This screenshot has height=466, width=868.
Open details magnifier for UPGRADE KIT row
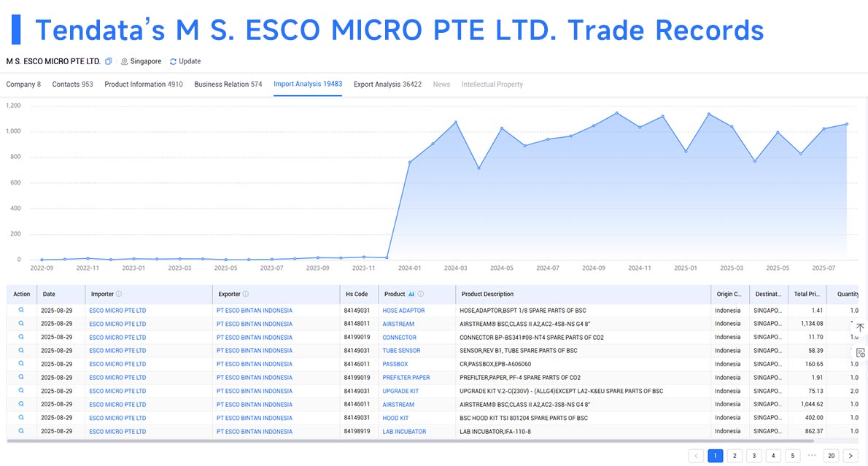click(x=21, y=391)
